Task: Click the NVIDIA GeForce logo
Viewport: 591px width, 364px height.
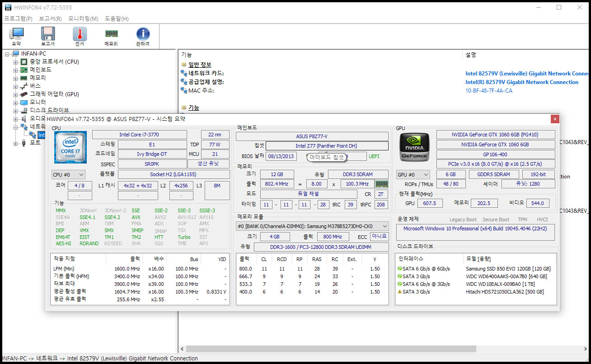Action: (x=414, y=147)
